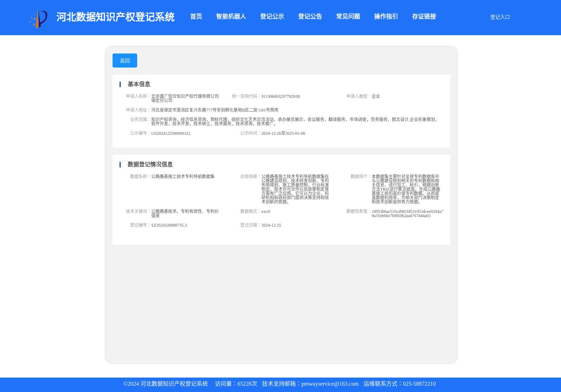Viewport: 561px width, 392px height.
Task: Click visit count 65228次
Action: (x=247, y=384)
